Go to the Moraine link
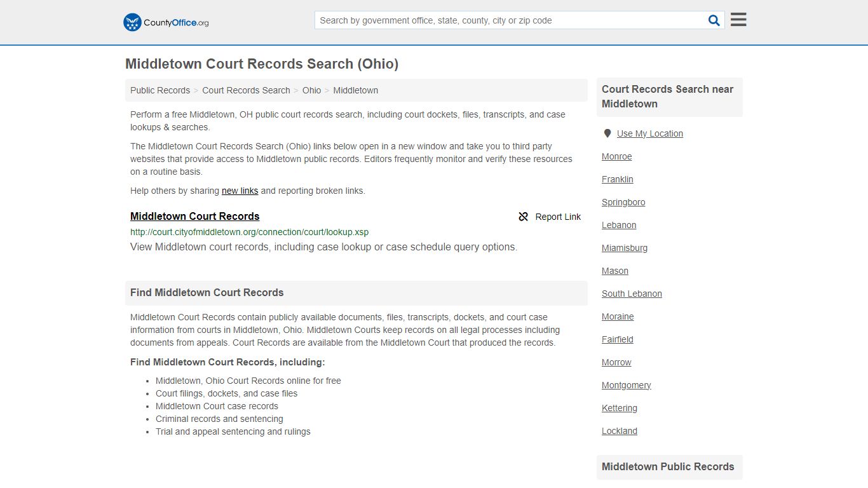This screenshot has width=868, height=488. pyautogui.click(x=618, y=316)
